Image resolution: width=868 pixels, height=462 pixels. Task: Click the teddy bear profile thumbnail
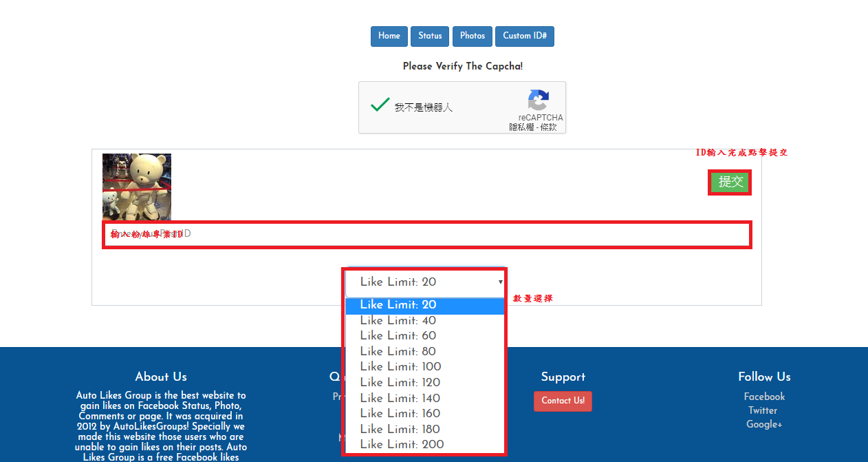click(x=137, y=187)
